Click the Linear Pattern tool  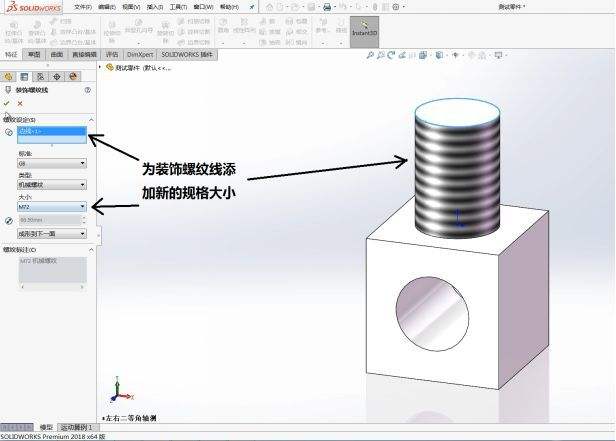click(244, 27)
